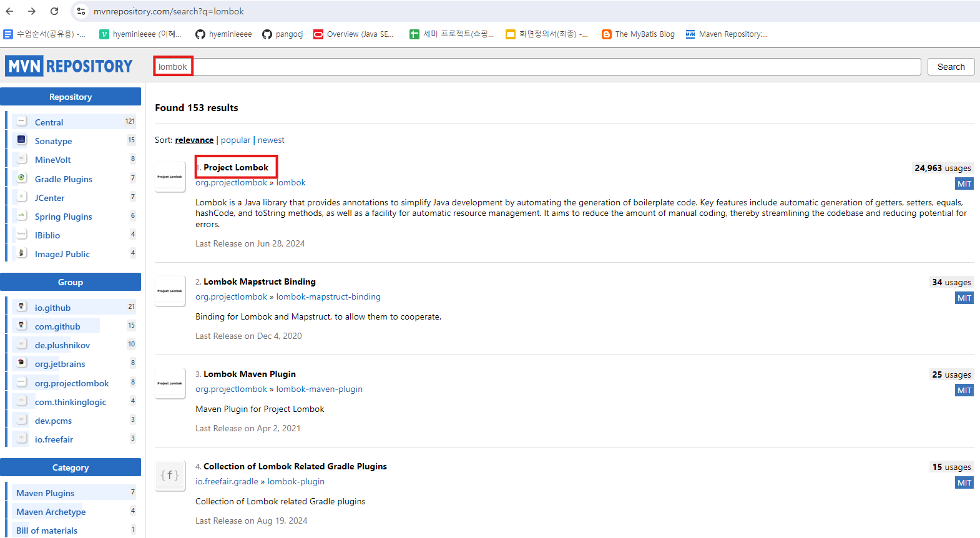Open Lombok Maven Plugin result title

tap(250, 374)
